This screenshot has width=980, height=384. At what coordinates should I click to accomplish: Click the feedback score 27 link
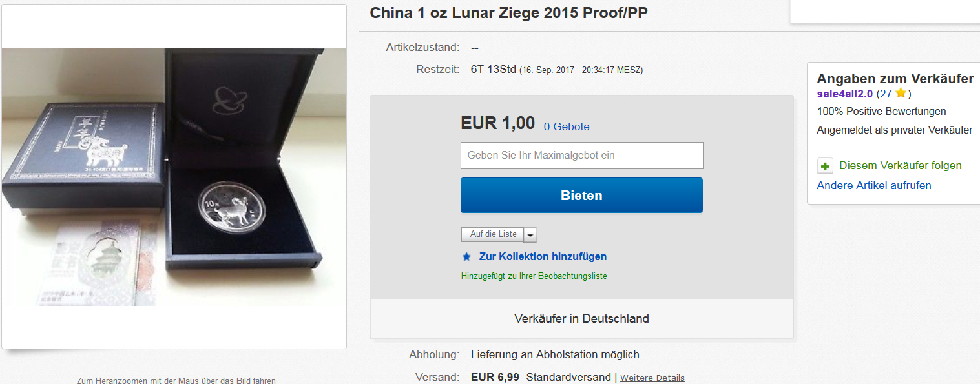click(885, 94)
